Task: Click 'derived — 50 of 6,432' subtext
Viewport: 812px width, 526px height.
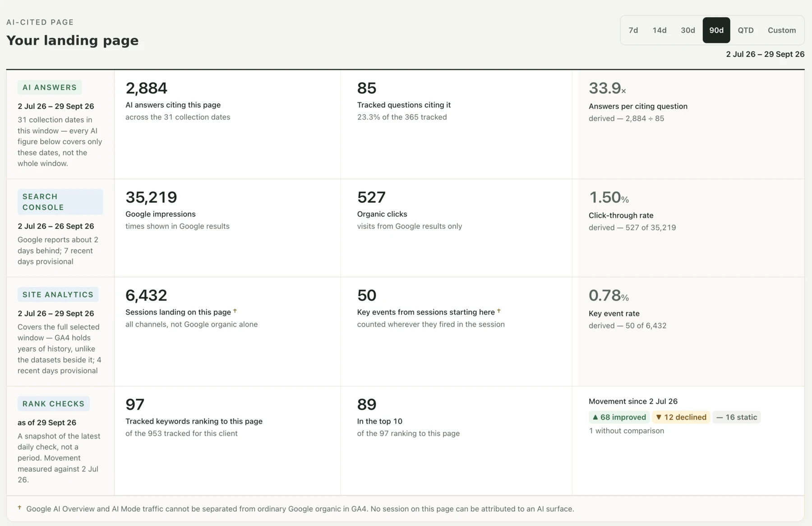Action: (627, 326)
